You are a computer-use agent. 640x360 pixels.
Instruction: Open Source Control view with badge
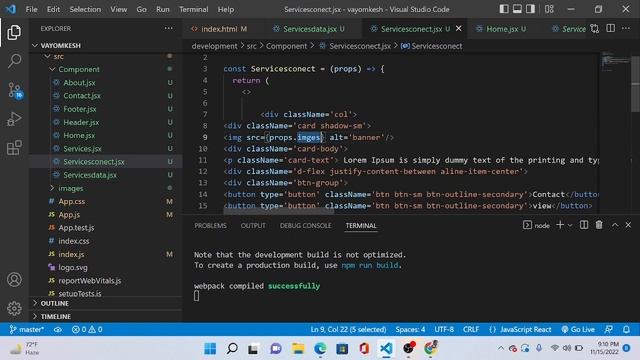15,90
